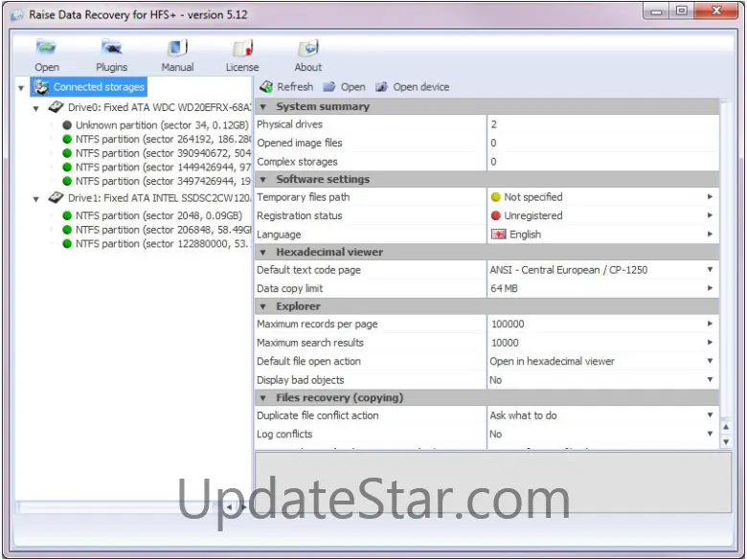Click the 64 MB value
Viewport: 747px width, 560px height.
(504, 288)
